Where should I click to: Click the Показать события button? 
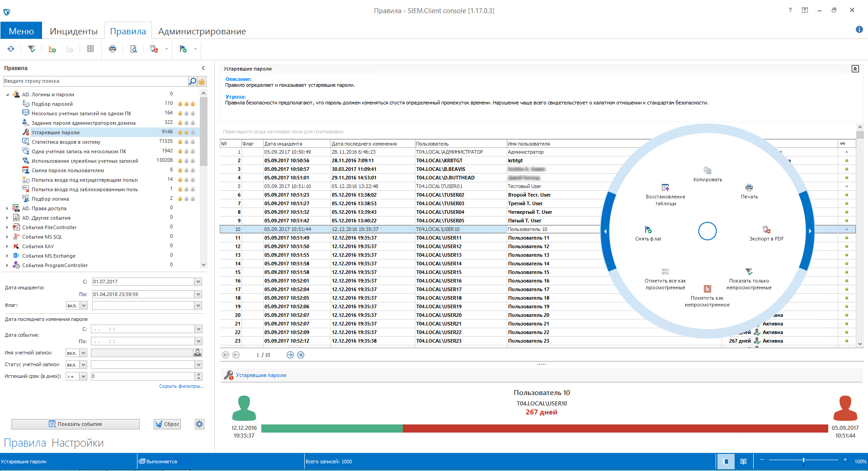pyautogui.click(x=75, y=424)
